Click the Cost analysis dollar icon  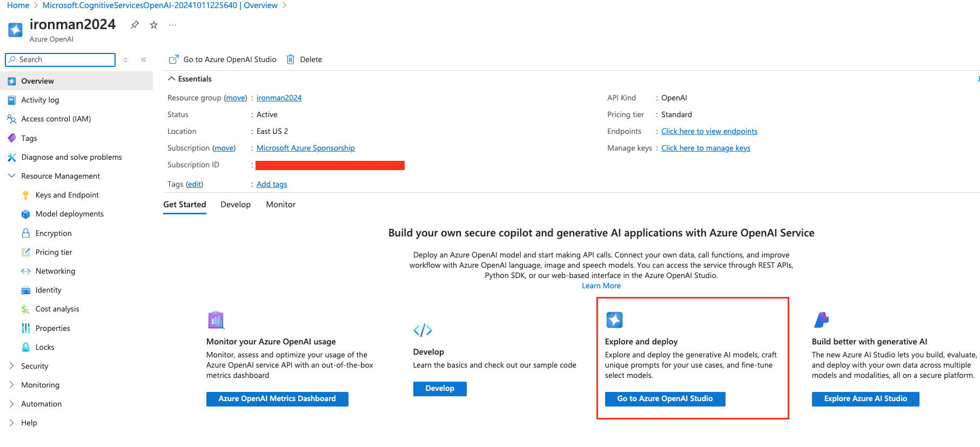[25, 309]
